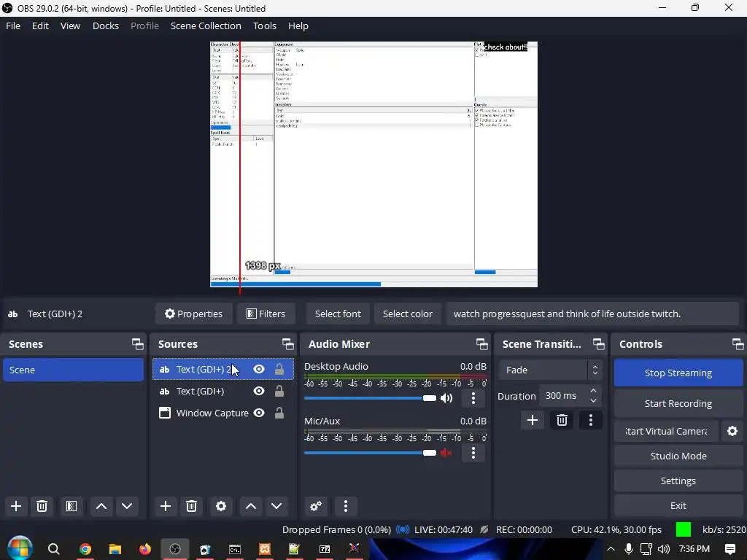Click Select font button
The image size is (747, 560).
[x=338, y=314]
